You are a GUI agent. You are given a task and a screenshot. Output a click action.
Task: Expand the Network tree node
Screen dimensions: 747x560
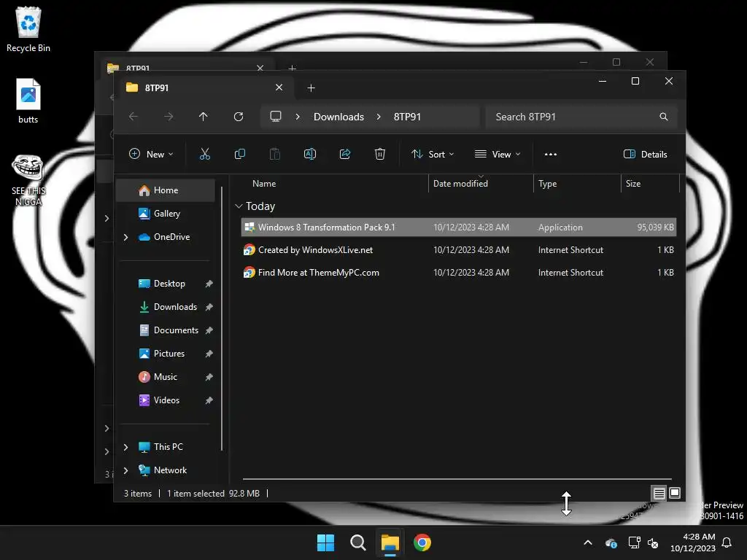pos(125,470)
